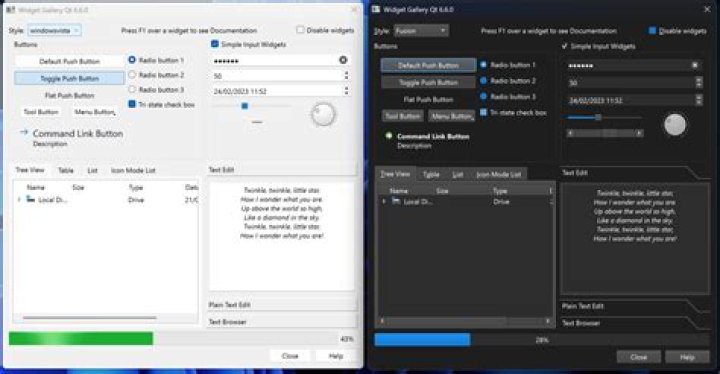Switch to Table tab in light window
The image size is (720, 374).
point(66,170)
